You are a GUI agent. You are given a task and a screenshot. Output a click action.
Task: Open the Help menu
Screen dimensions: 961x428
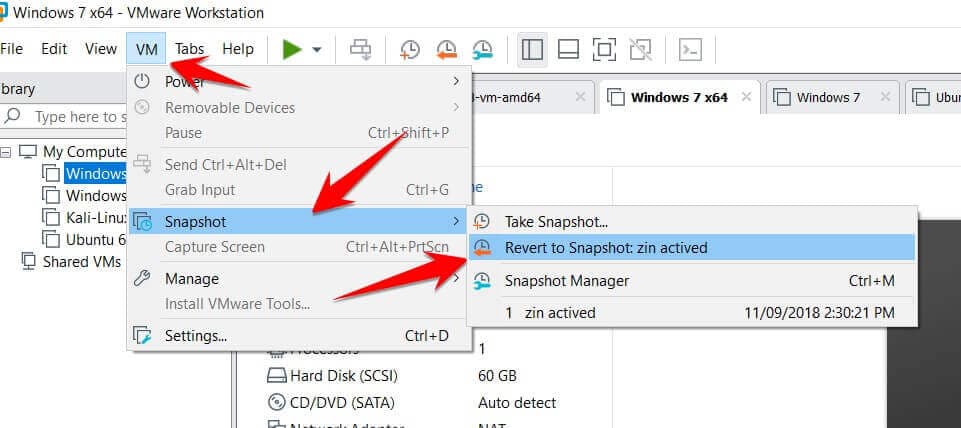click(x=238, y=49)
